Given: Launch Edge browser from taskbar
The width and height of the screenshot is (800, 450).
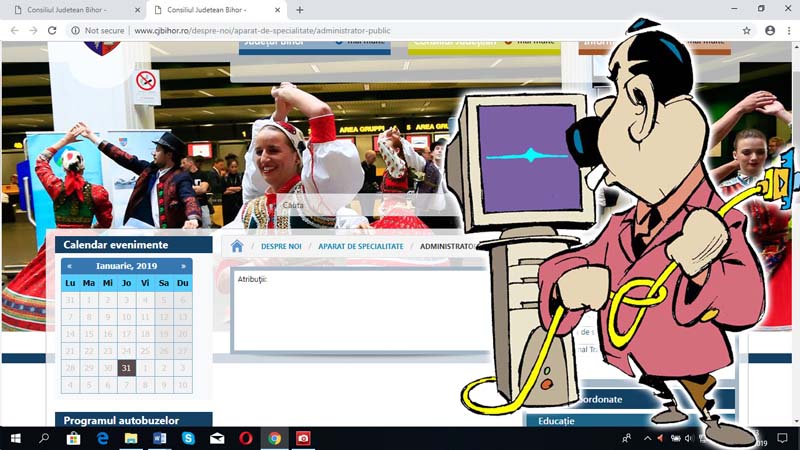Looking at the screenshot, I should 102,438.
